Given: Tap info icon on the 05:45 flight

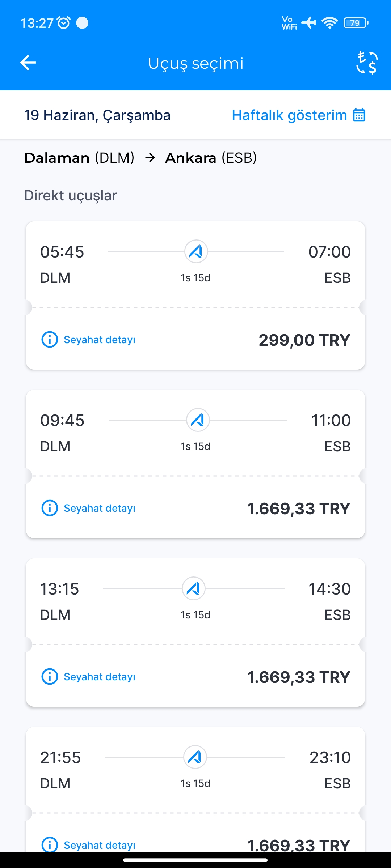Looking at the screenshot, I should tap(50, 340).
